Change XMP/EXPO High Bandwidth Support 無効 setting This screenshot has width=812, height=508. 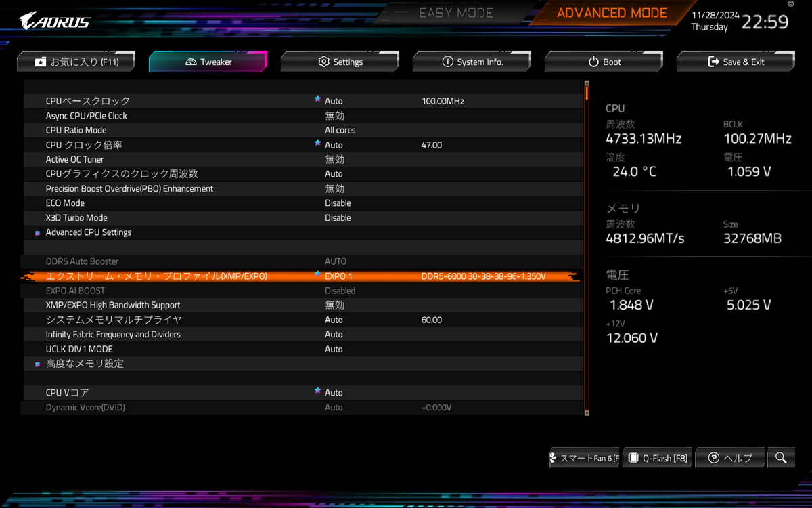point(334,305)
